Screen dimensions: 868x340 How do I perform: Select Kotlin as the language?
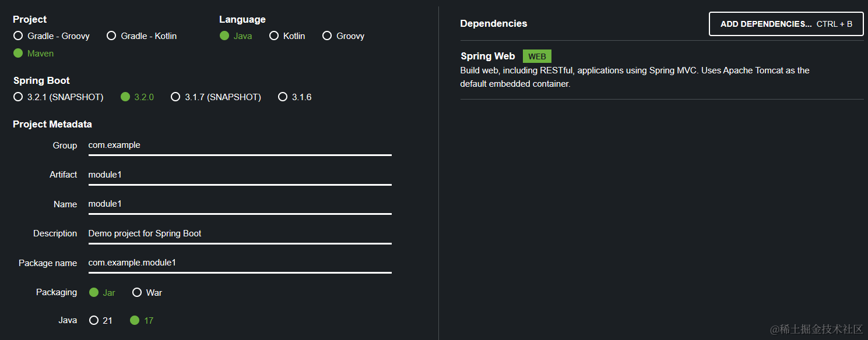click(x=287, y=36)
